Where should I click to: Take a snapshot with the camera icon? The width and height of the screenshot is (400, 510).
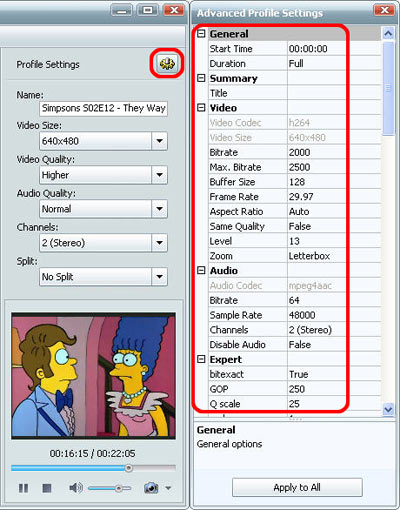pos(151,488)
